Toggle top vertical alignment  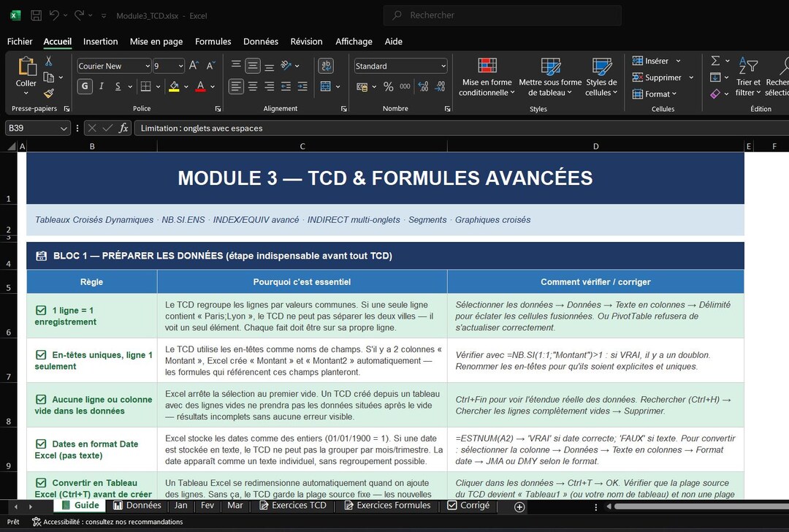pos(236,66)
